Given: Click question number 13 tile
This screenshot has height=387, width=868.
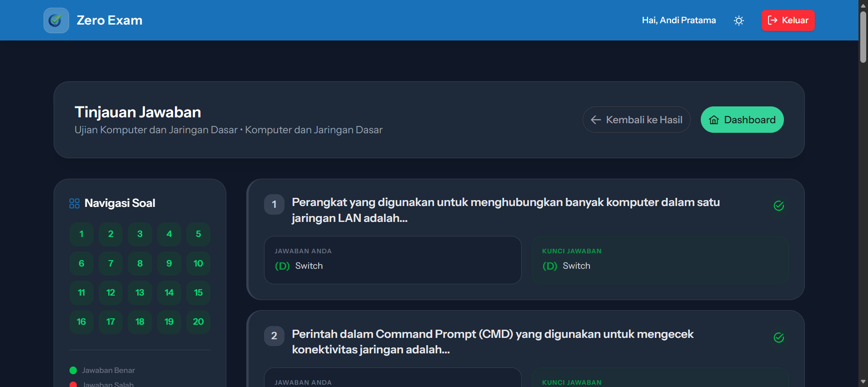Looking at the screenshot, I should click(x=140, y=292).
